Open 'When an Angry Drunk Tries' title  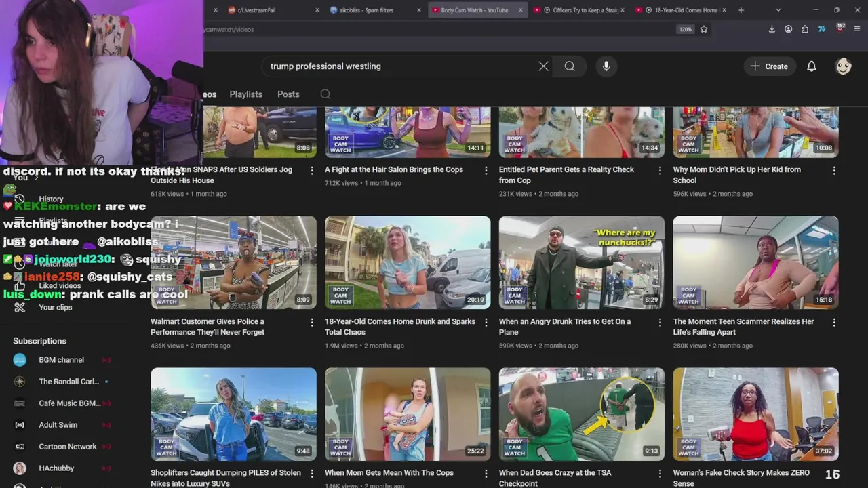(x=565, y=327)
